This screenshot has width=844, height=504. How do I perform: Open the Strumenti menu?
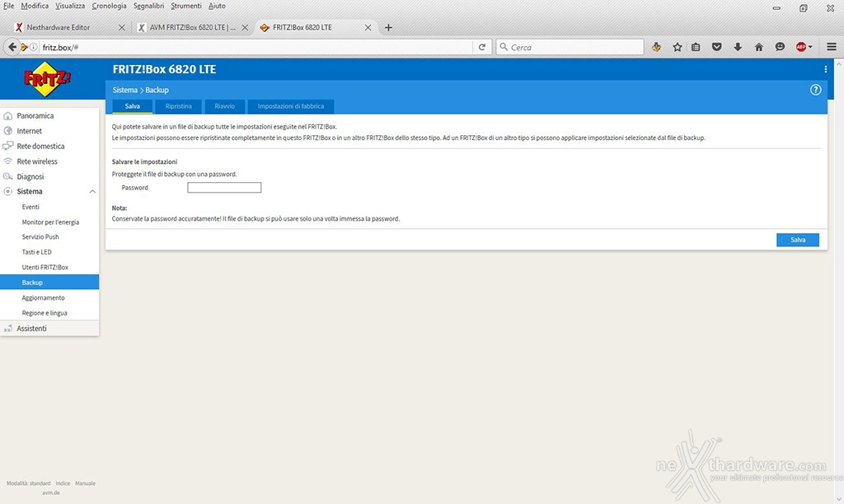[186, 6]
